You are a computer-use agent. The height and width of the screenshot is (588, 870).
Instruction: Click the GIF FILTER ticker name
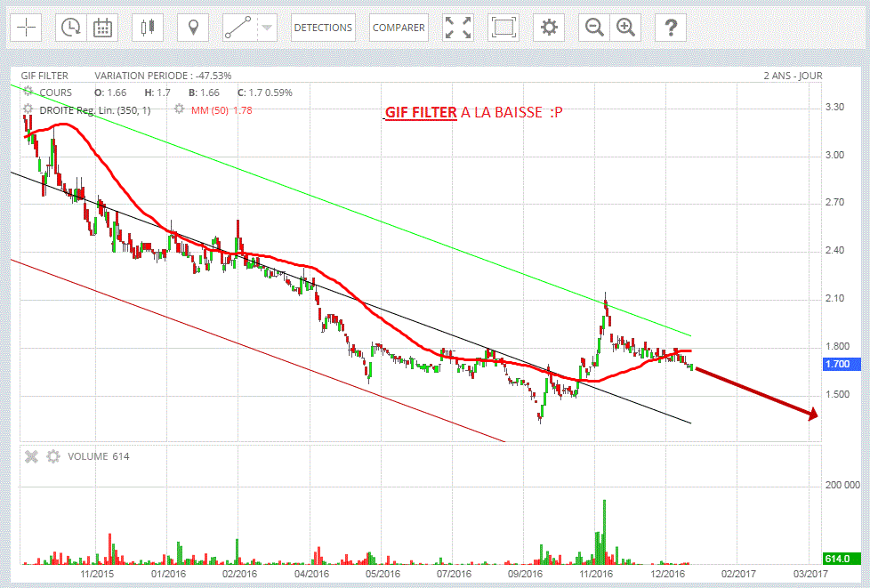pos(44,76)
